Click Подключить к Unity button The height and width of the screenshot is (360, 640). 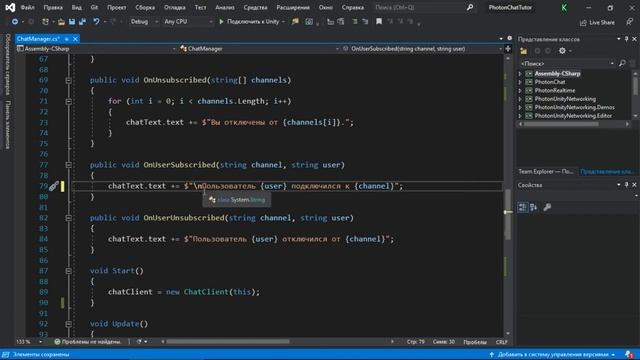252,22
